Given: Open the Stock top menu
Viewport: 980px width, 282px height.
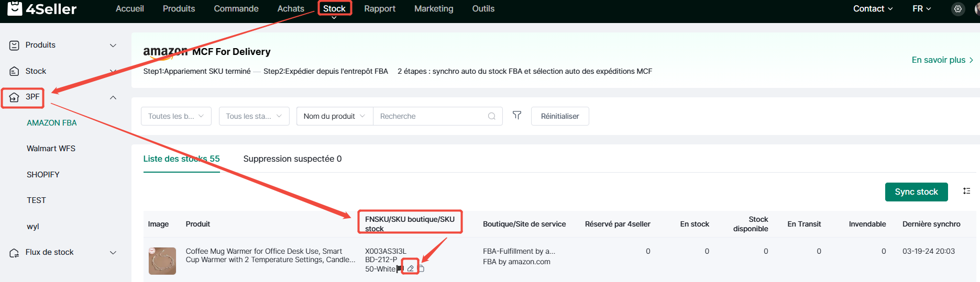Looking at the screenshot, I should pyautogui.click(x=334, y=9).
